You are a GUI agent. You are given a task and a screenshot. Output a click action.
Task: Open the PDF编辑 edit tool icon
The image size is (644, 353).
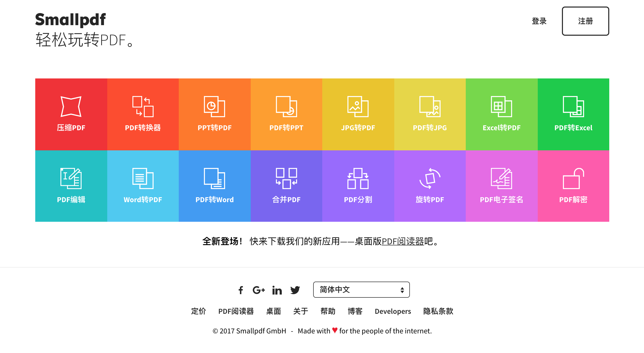[71, 179]
